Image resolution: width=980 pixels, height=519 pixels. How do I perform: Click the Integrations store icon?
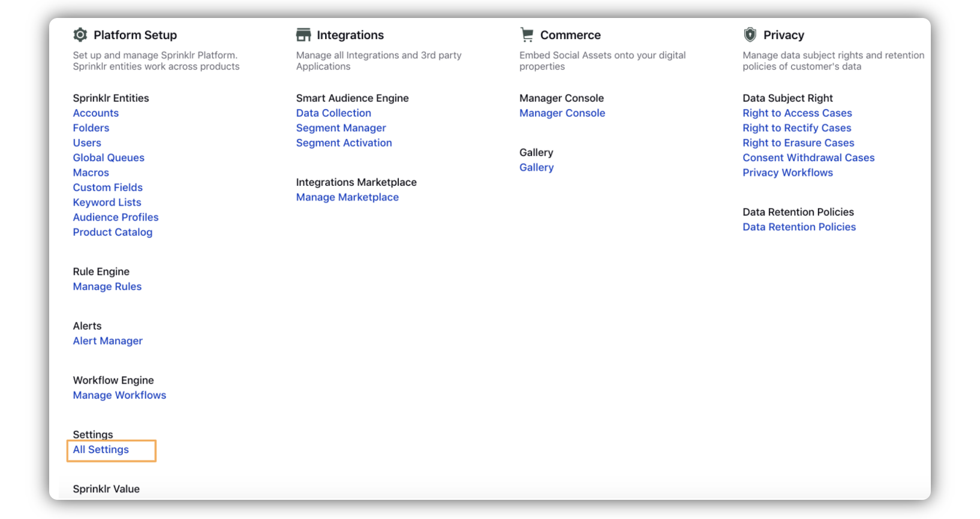coord(303,35)
